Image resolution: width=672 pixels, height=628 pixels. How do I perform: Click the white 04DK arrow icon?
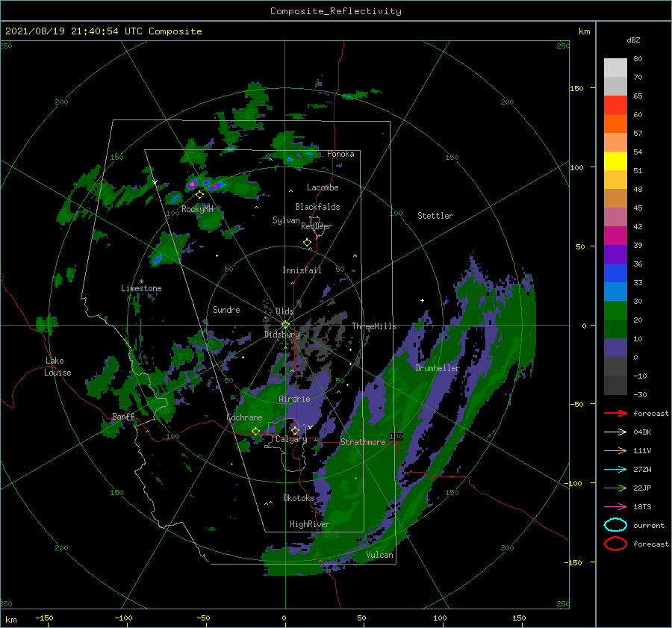click(615, 432)
